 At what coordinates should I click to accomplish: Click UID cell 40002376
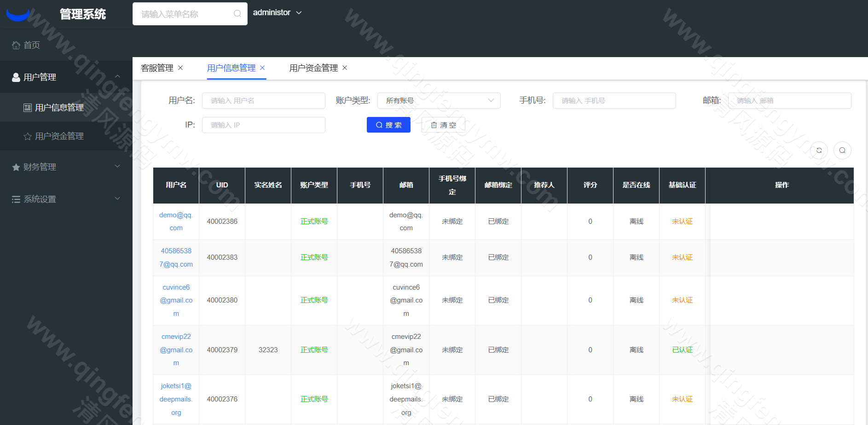[222, 399]
